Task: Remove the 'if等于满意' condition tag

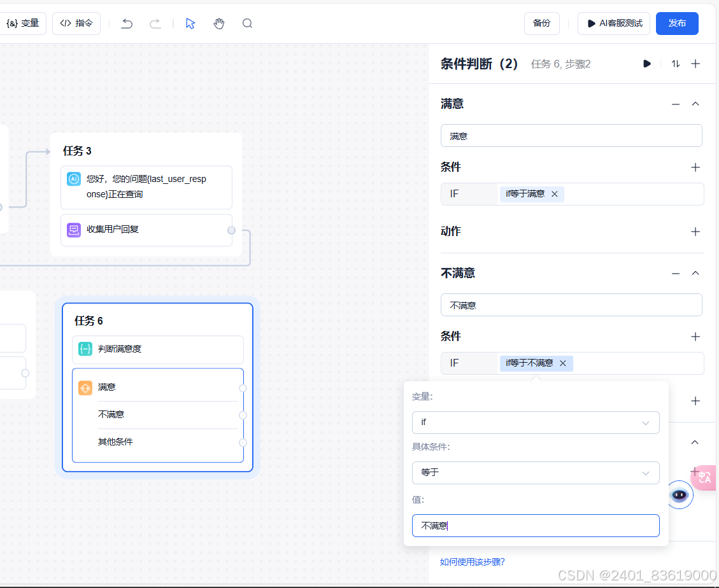Action: [555, 194]
